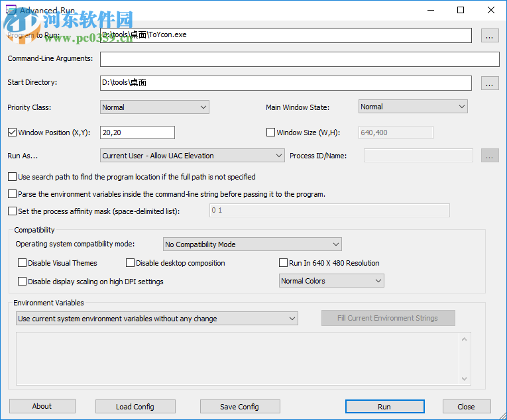The width and height of the screenshot is (507, 420).
Task: Check Disable desktop composition
Action: [130, 262]
